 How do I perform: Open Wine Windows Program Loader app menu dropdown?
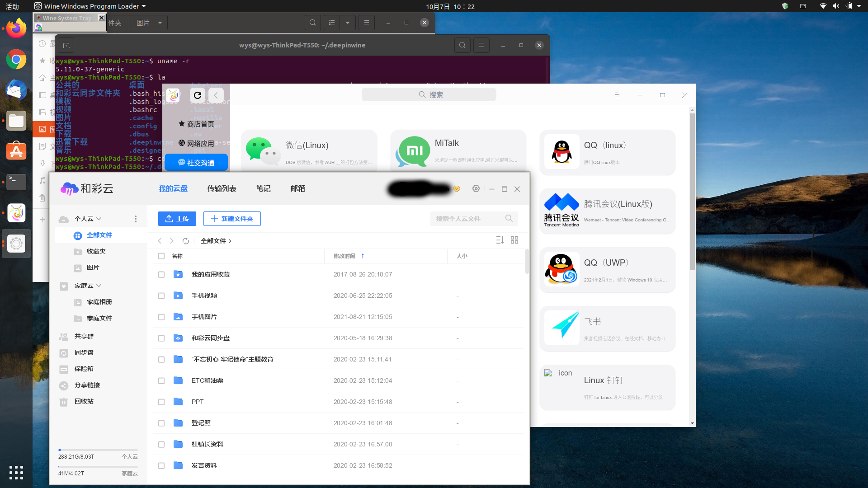point(144,6)
